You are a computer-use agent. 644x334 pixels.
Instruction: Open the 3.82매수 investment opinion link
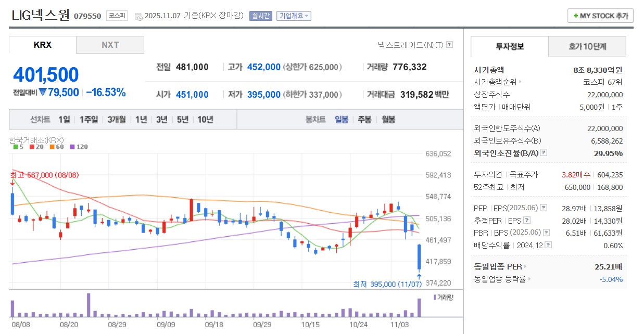576,174
